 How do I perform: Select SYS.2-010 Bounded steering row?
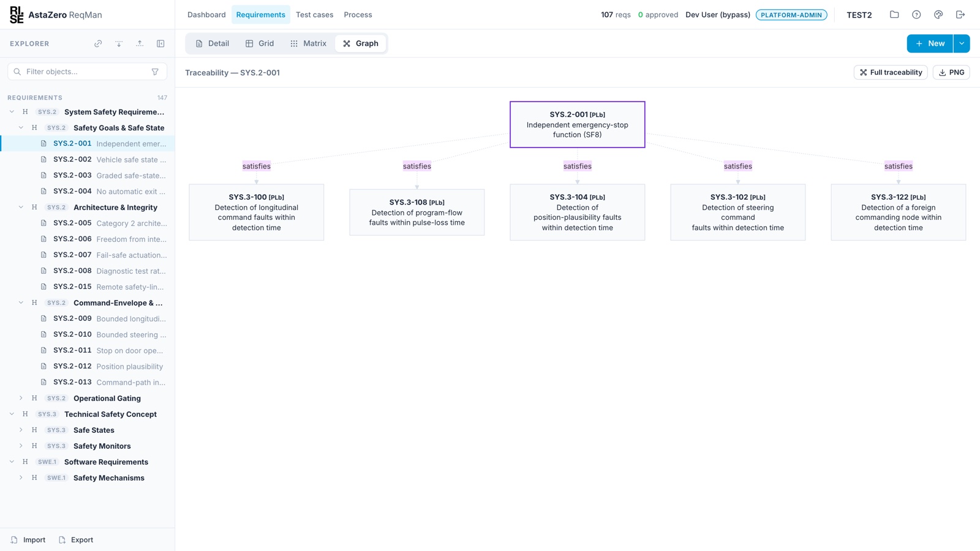pos(87,334)
